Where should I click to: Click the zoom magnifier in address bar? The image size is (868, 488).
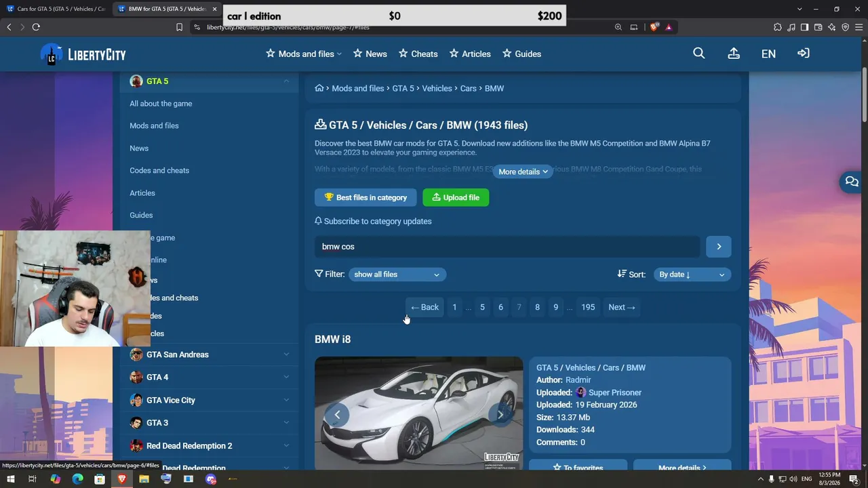618,27
